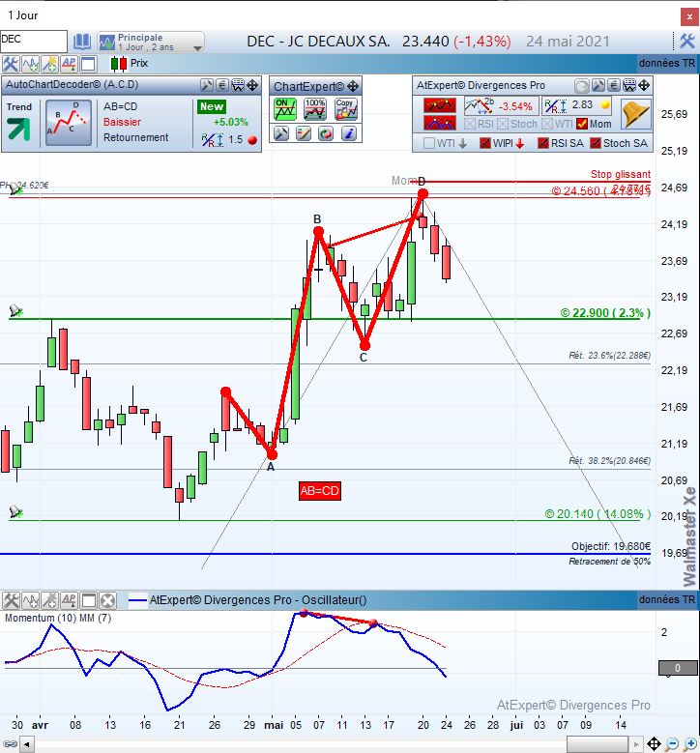The width and height of the screenshot is (700, 753).
Task: Click the horizontal scrollbar thumb
Action: [598, 745]
